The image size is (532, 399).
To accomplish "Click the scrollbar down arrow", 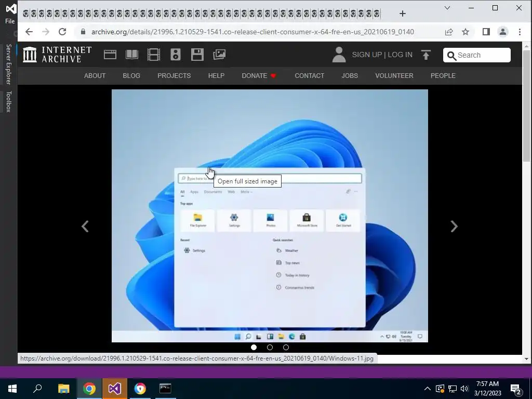I will click(x=526, y=358).
